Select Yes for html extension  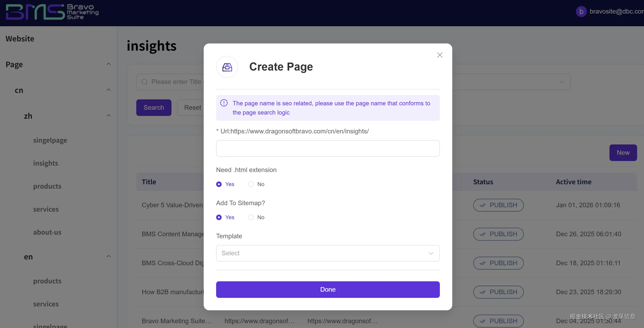[219, 184]
